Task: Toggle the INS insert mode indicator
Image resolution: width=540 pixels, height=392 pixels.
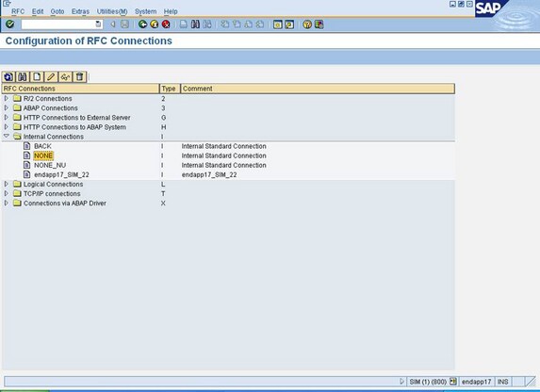Action: click(503, 382)
